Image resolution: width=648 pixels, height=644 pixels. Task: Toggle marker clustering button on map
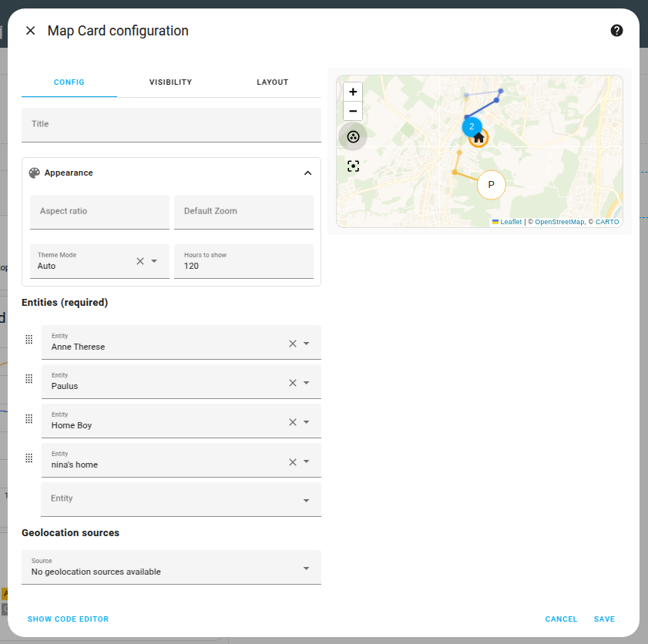[x=353, y=137]
